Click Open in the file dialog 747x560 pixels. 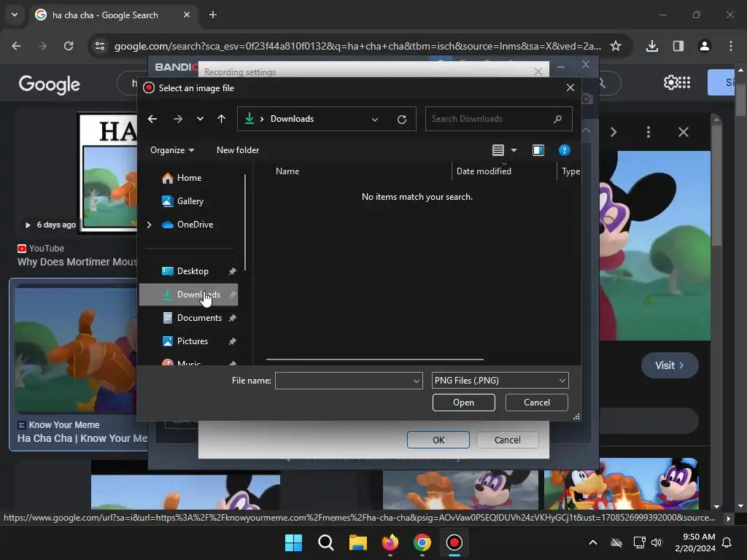click(x=463, y=402)
